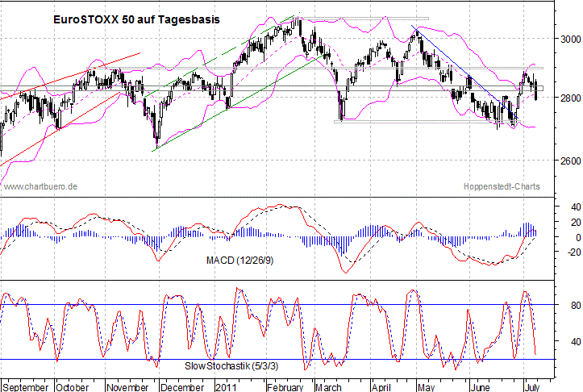This screenshot has height=392, width=583.
Task: Click the October month label
Action: tap(73, 387)
